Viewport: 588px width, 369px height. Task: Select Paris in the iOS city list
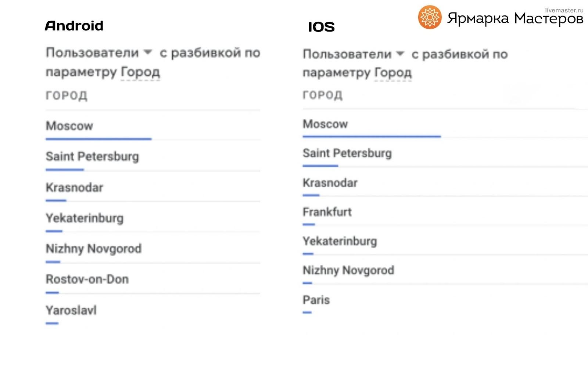[316, 300]
